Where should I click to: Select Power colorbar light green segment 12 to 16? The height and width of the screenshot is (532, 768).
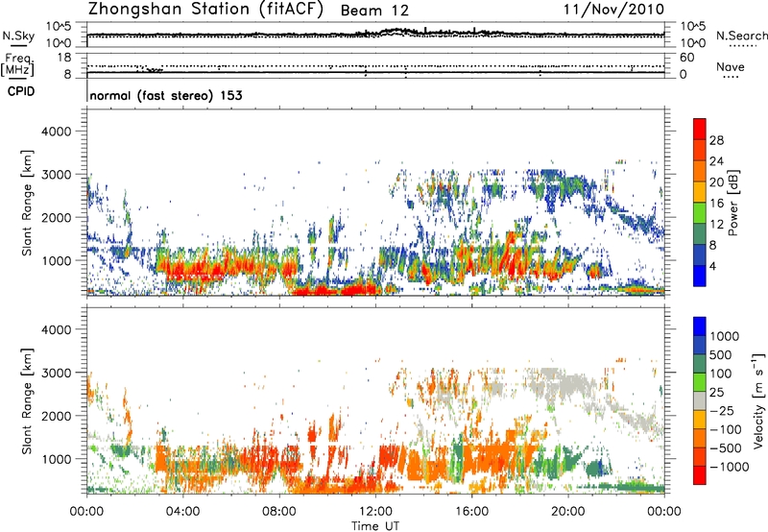(x=700, y=213)
